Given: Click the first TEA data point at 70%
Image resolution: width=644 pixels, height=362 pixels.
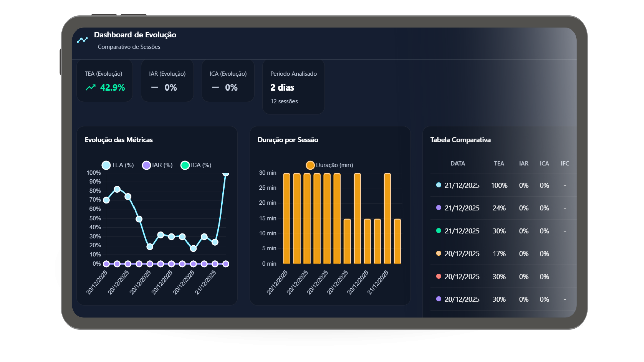Looking at the screenshot, I should (x=106, y=200).
